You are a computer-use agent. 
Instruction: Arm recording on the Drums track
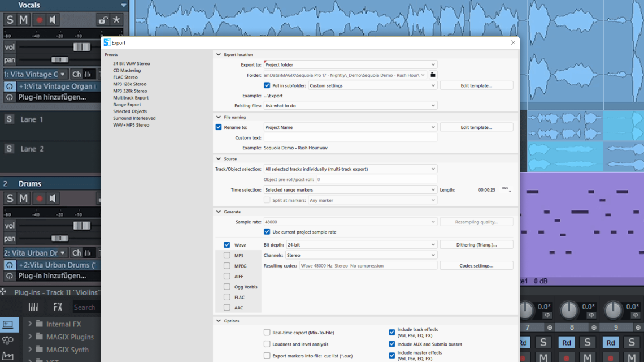(39, 199)
